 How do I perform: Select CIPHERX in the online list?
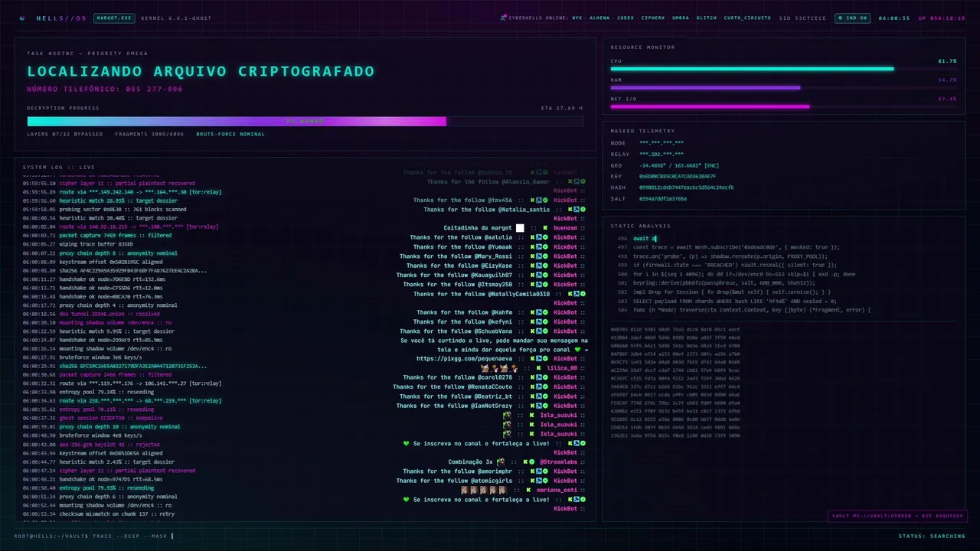(653, 18)
